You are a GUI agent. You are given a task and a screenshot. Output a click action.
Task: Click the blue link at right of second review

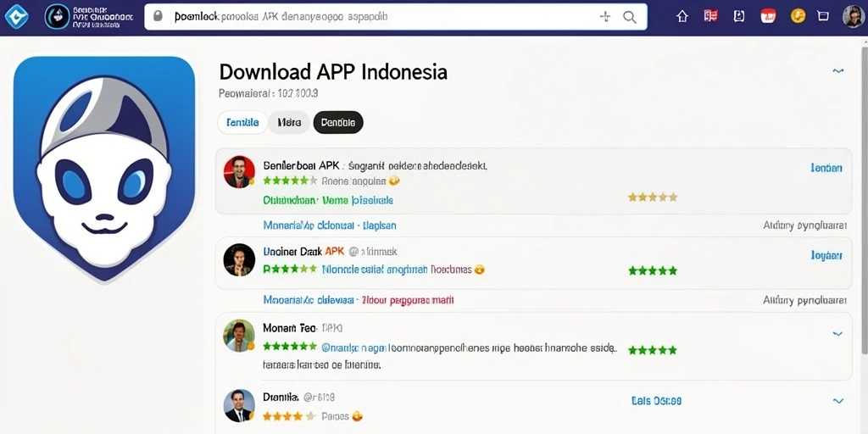pyautogui.click(x=826, y=255)
